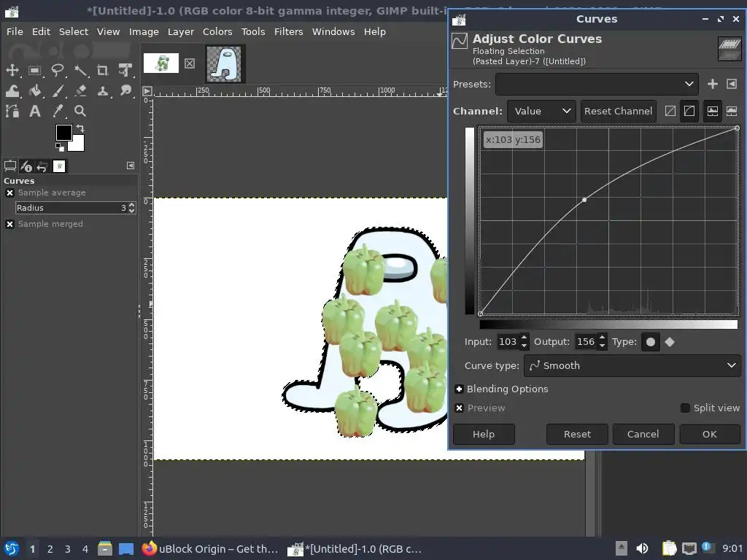
Task: Click the Help button in Curves
Action: click(x=484, y=435)
